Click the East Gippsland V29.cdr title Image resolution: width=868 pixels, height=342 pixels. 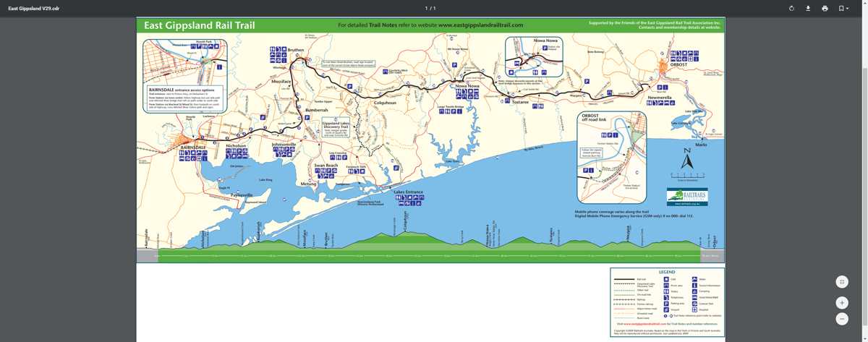click(x=34, y=8)
